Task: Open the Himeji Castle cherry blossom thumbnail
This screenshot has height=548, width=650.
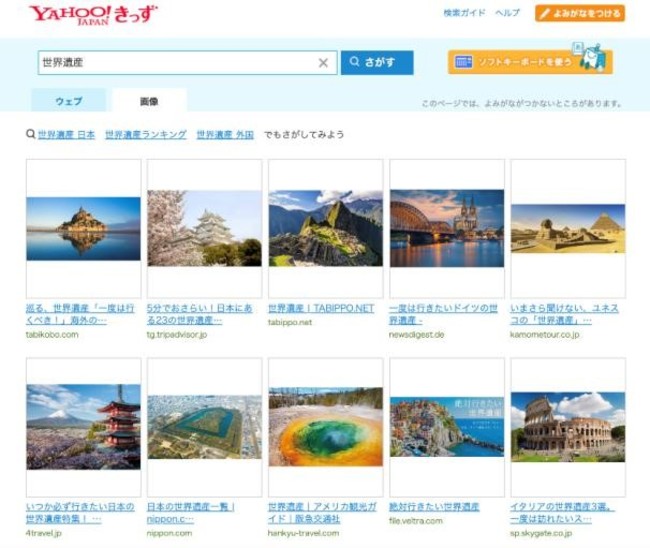Action: pyautogui.click(x=204, y=228)
